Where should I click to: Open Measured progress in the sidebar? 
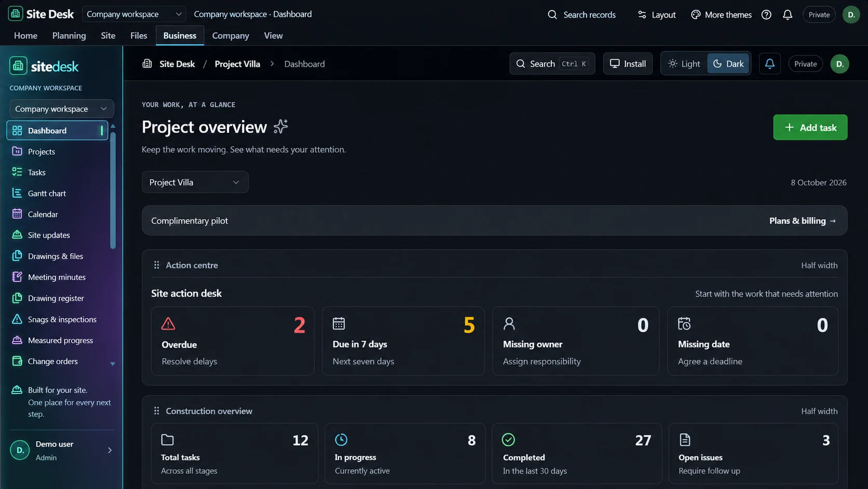57,340
